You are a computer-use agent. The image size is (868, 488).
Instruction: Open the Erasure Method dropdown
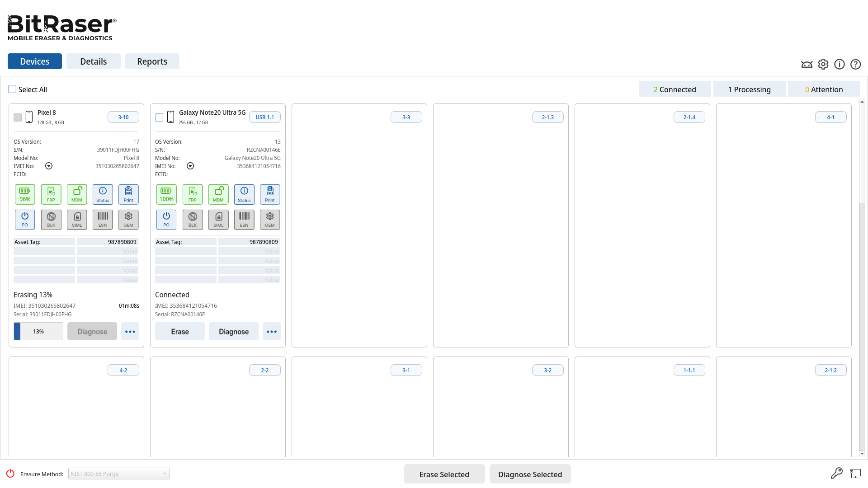[x=119, y=474]
